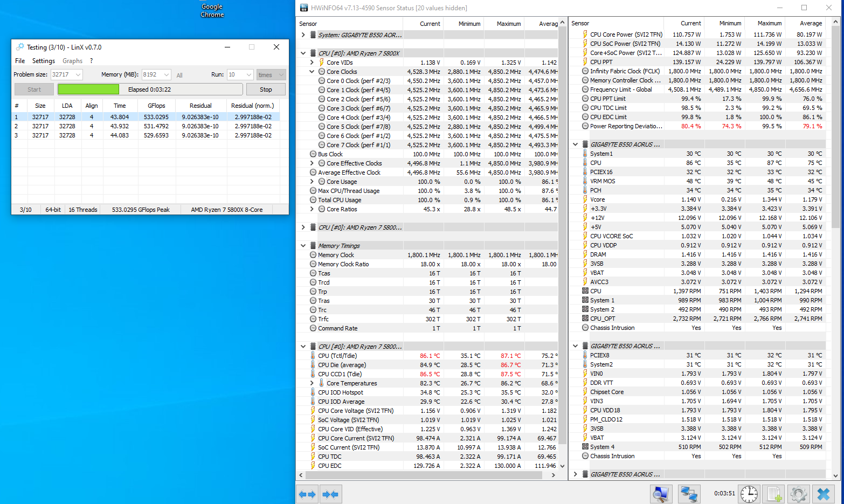Click the chip icon beside Memory Timings
The height and width of the screenshot is (504, 844).
click(313, 246)
